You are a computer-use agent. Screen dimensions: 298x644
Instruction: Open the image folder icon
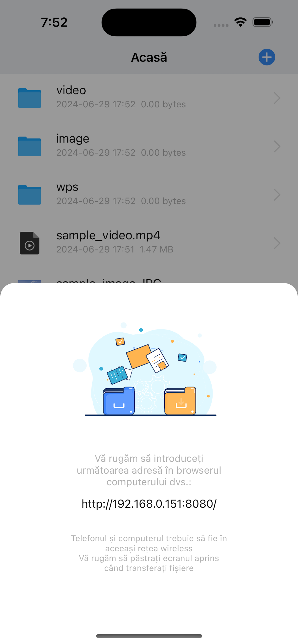pos(30,146)
